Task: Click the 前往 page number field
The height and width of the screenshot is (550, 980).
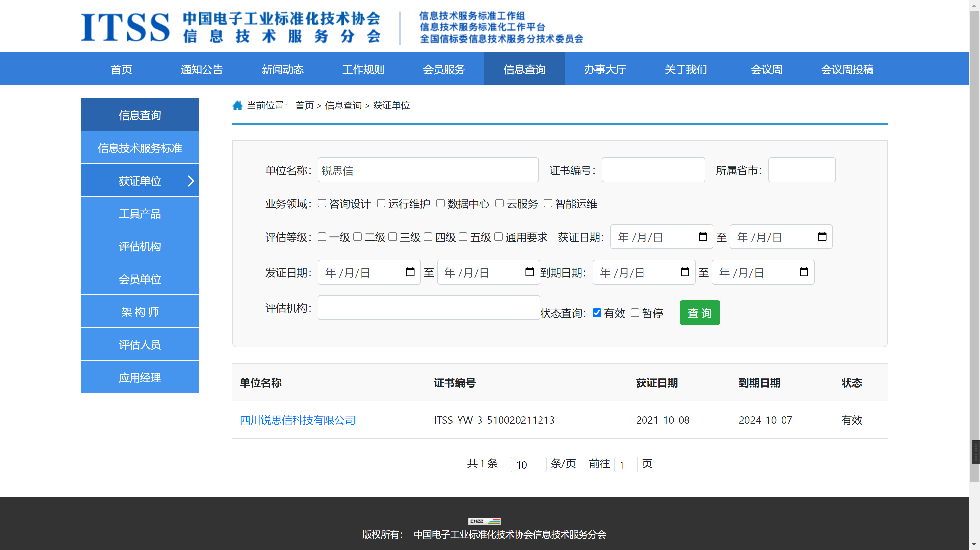Action: tap(626, 464)
